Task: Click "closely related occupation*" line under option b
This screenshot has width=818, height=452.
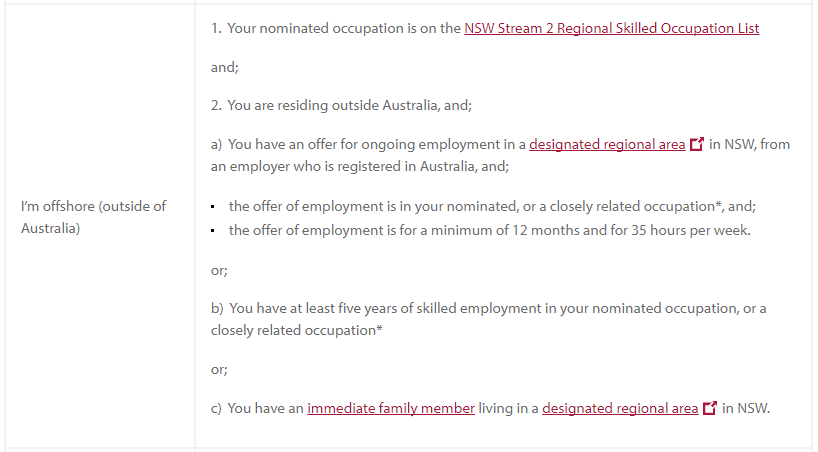Action: [296, 330]
